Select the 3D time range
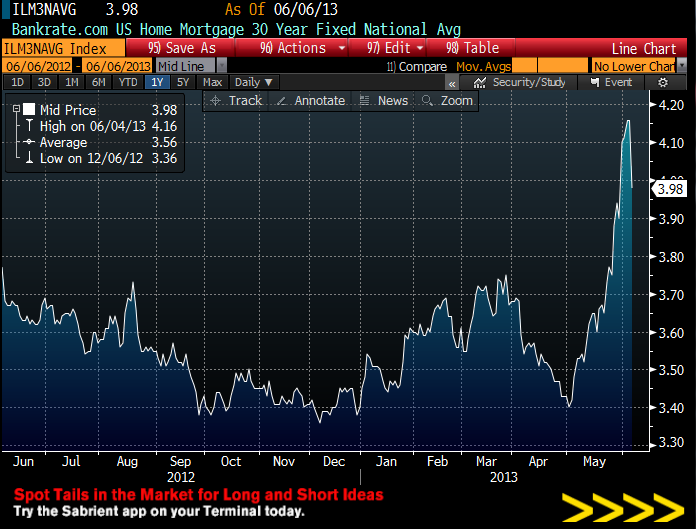 [44, 83]
